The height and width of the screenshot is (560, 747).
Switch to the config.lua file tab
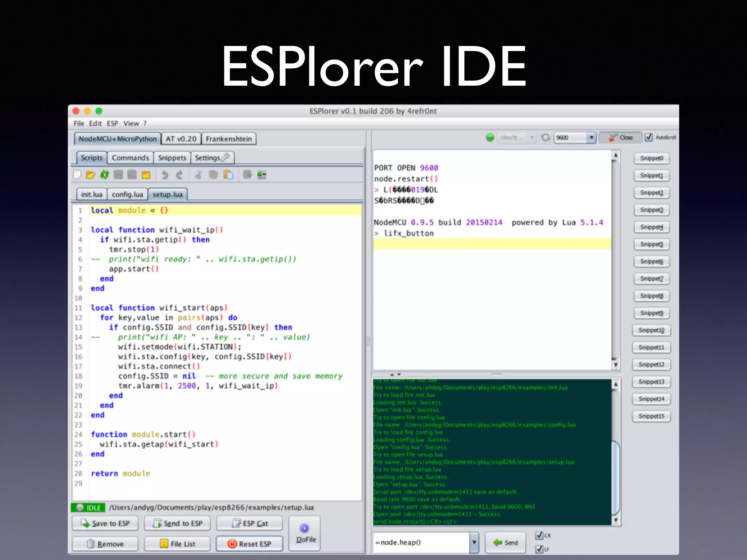coord(127,194)
